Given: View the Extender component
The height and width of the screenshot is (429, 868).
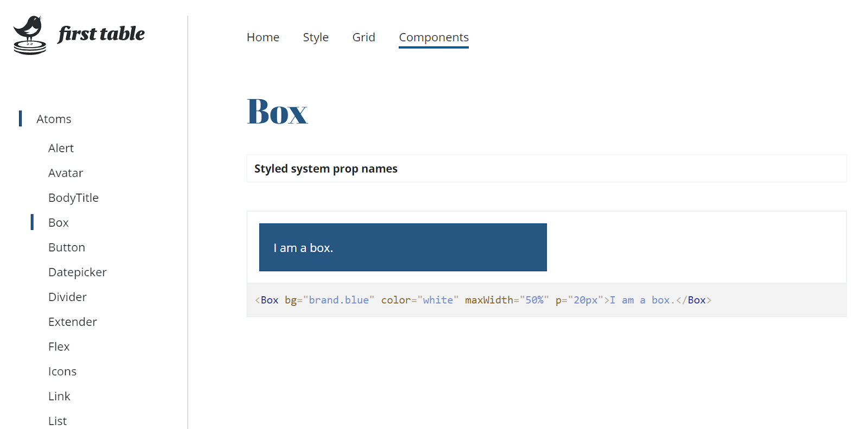Looking at the screenshot, I should click(73, 322).
